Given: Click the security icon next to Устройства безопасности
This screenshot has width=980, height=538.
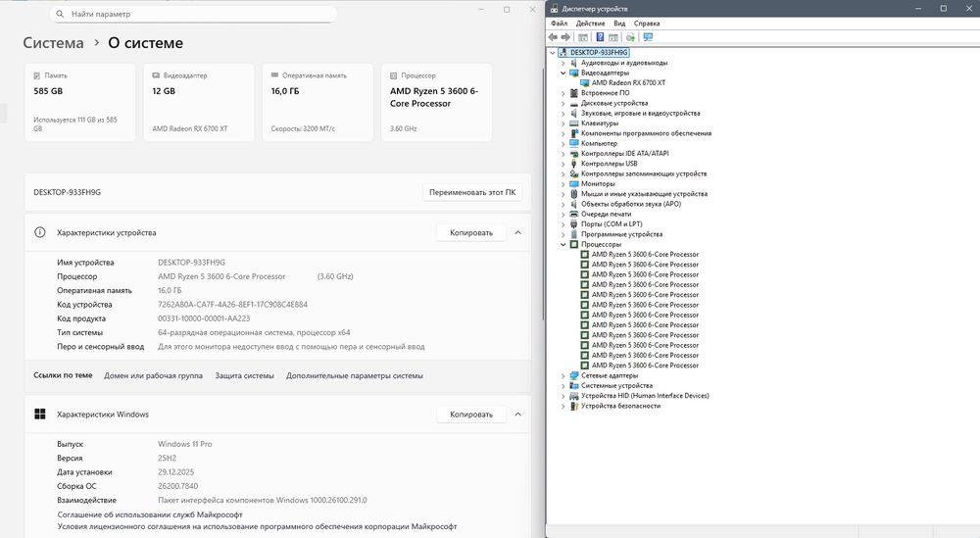Looking at the screenshot, I should (573, 406).
